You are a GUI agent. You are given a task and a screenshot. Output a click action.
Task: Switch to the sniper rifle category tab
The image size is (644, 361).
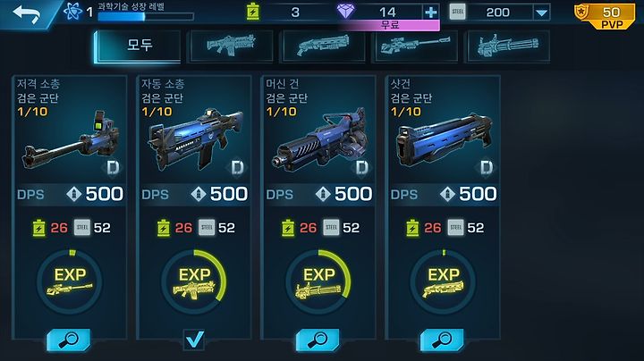click(x=416, y=46)
